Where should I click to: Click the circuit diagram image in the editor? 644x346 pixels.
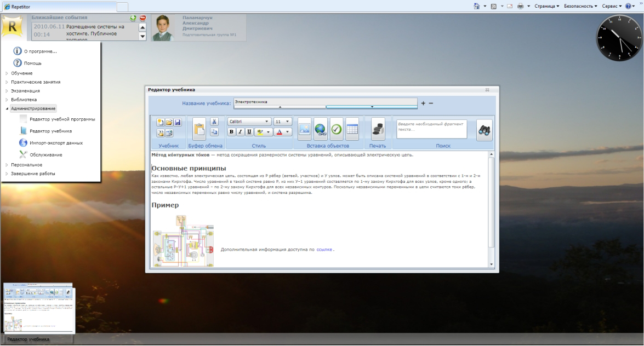pyautogui.click(x=183, y=241)
